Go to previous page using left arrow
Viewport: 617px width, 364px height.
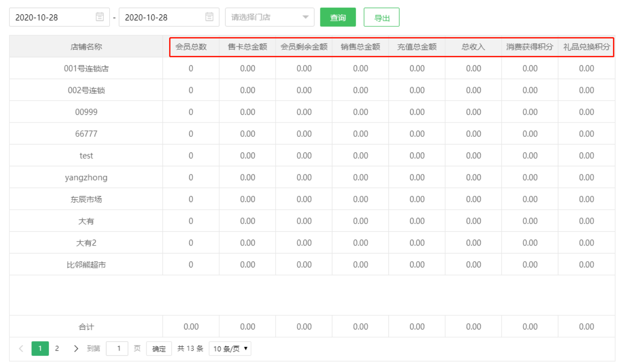click(21, 349)
